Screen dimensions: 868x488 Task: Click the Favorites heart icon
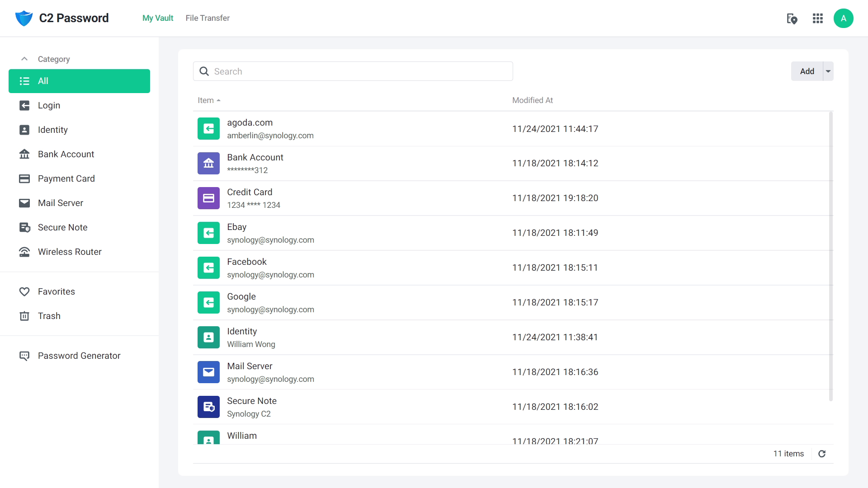coord(24,291)
